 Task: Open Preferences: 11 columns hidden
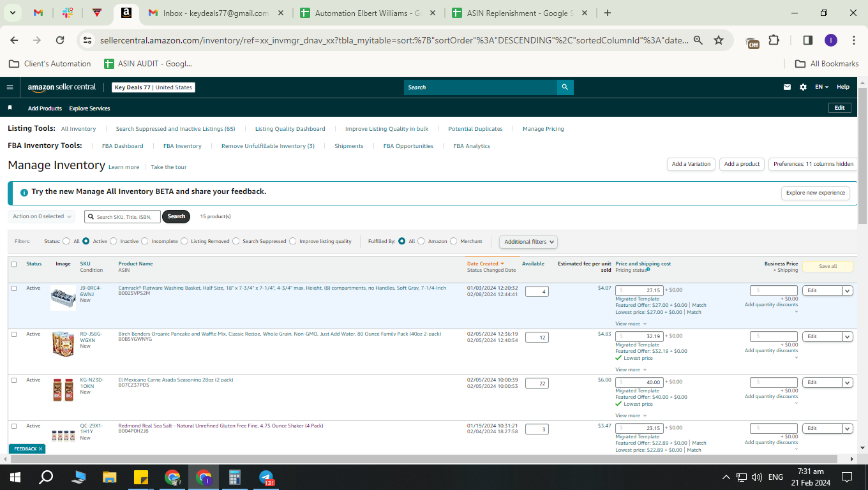click(813, 164)
